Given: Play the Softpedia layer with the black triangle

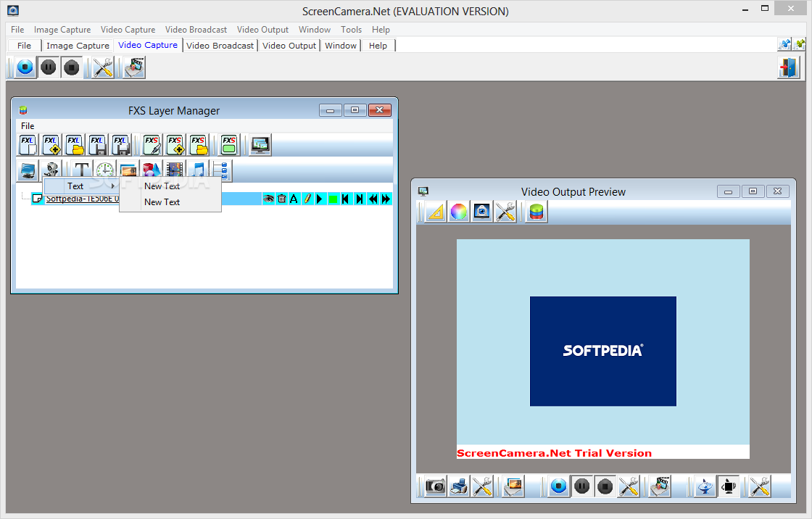Looking at the screenshot, I should coord(320,199).
